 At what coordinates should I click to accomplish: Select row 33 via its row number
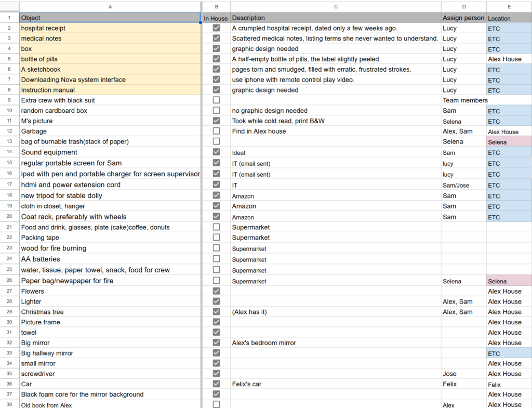click(9, 353)
